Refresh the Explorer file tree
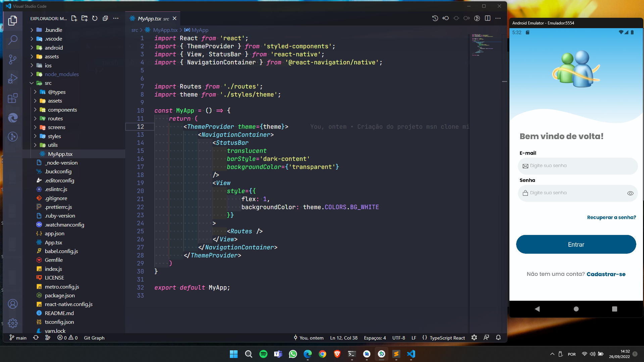Image resolution: width=644 pixels, height=362 pixels. (95, 18)
